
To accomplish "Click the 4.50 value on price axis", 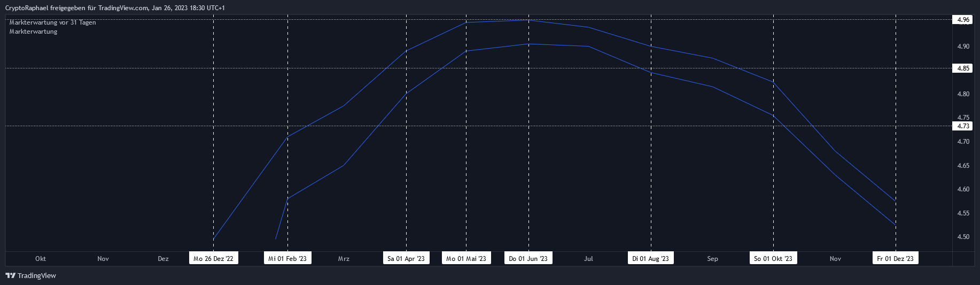I will point(963,237).
